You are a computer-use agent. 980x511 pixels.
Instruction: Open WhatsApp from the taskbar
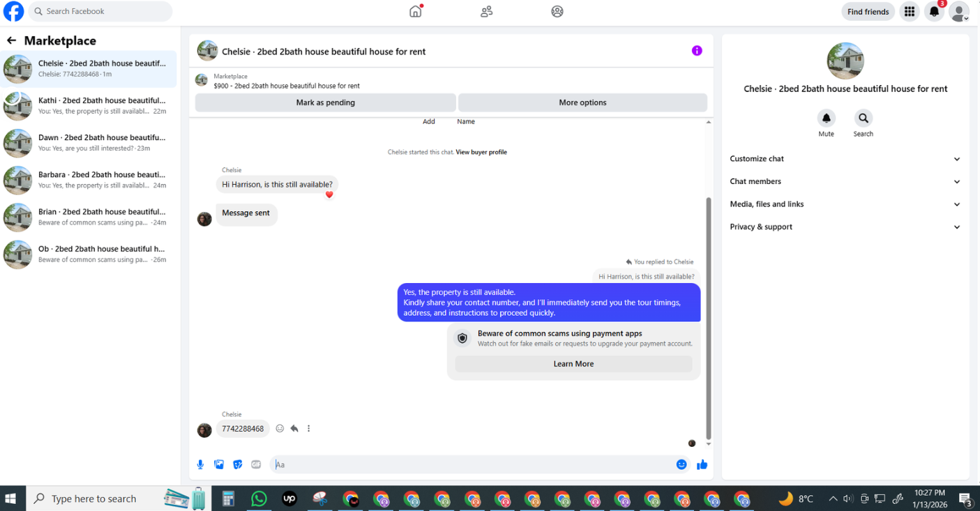(259, 498)
